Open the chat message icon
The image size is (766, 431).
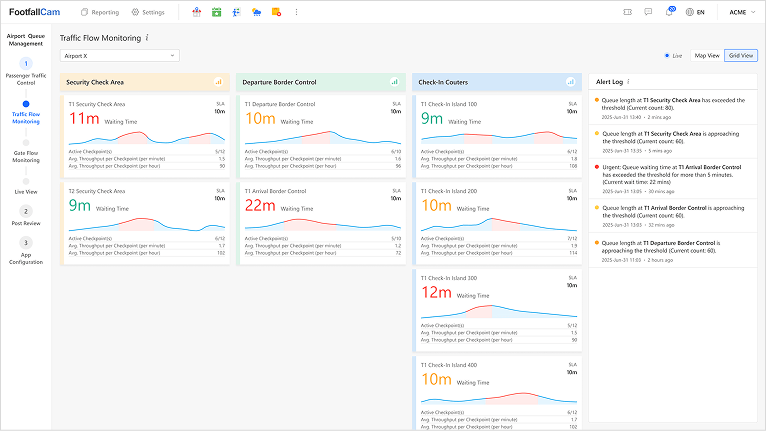(x=648, y=12)
